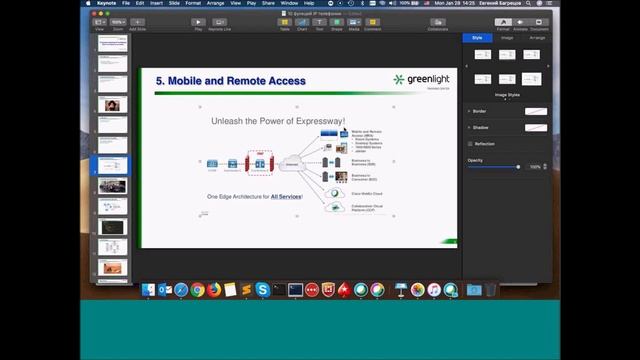Open Photos from the Dock
The image size is (640, 360).
pos(418,290)
